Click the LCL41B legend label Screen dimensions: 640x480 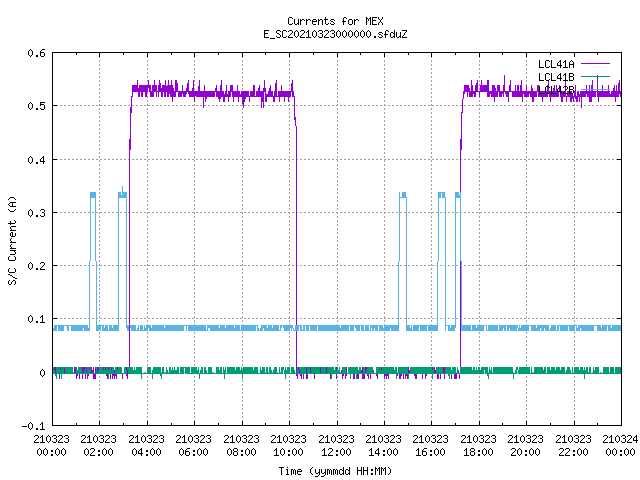point(556,77)
